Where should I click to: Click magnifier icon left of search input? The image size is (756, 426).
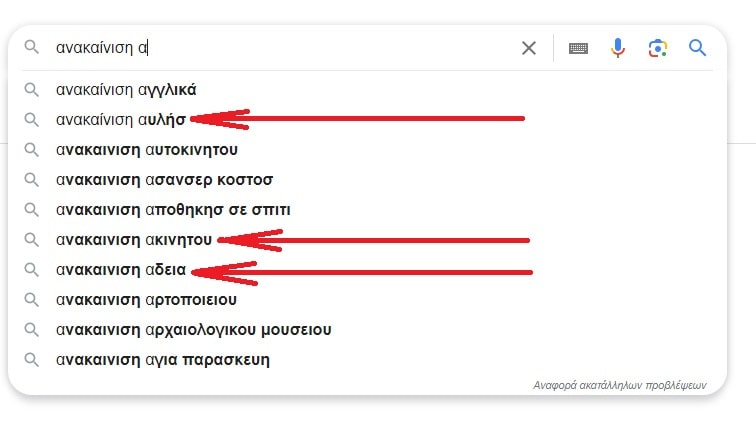(32, 48)
